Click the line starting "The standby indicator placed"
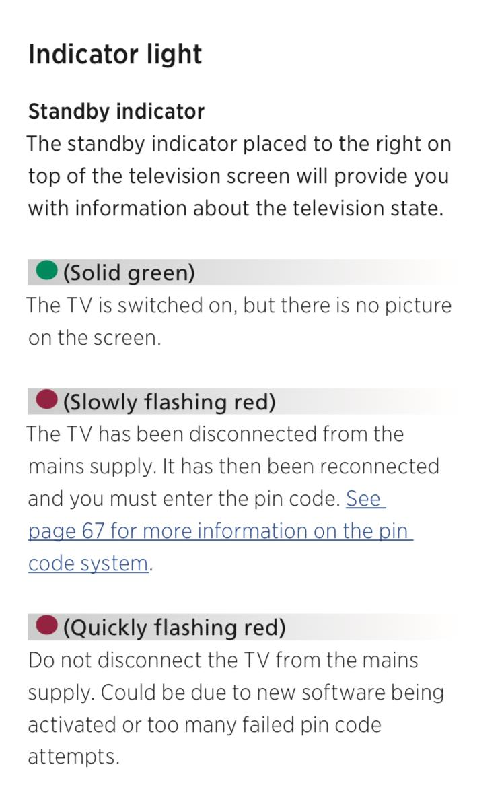The width and height of the screenshot is (504, 812). (x=239, y=144)
